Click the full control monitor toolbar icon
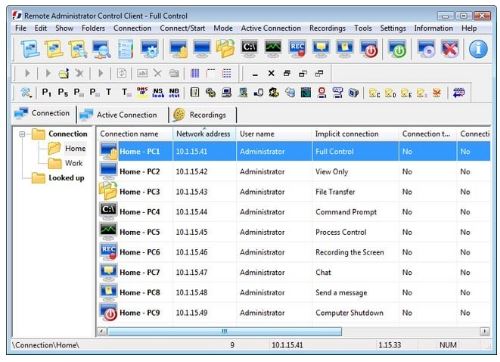This screenshot has height=362, width=500. tap(178, 49)
